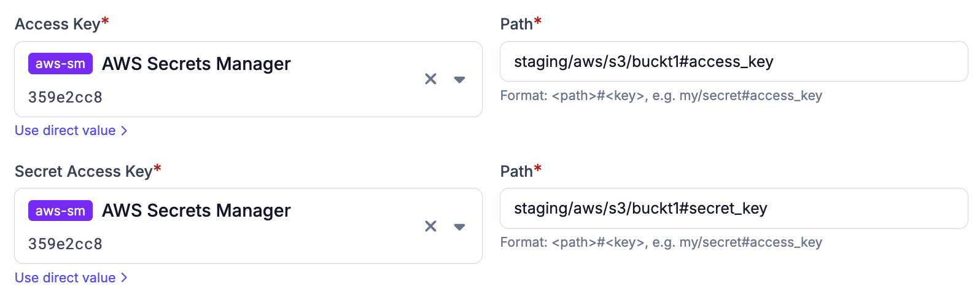The height and width of the screenshot is (302, 980).
Task: Switch Secret Access Key to use direct value
Action: pyautogui.click(x=71, y=277)
